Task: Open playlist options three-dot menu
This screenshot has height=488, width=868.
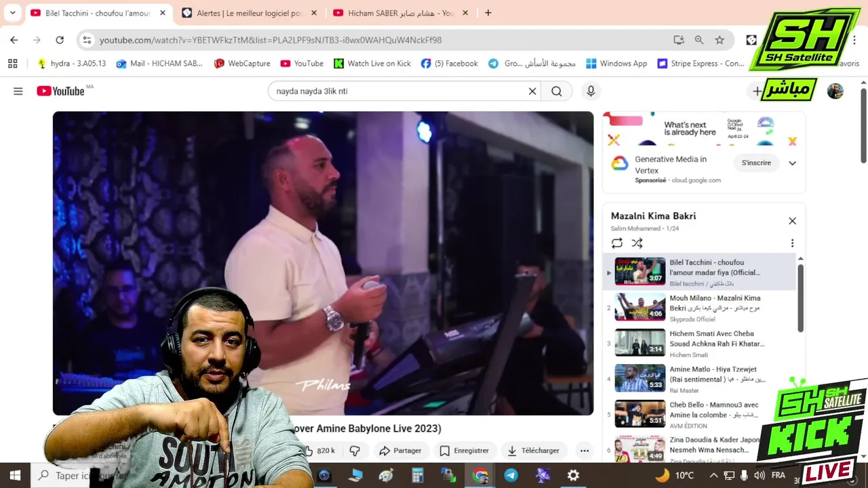Action: [x=792, y=243]
